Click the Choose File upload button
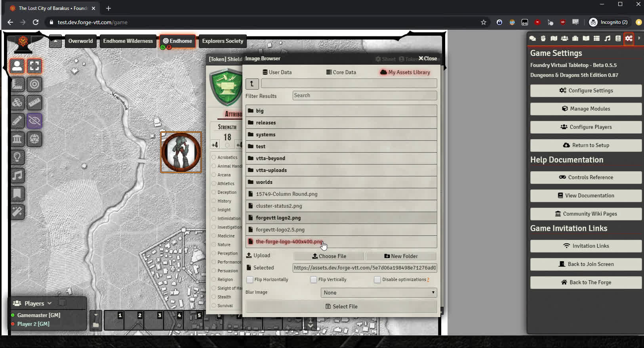The image size is (644, 348). [x=329, y=256]
